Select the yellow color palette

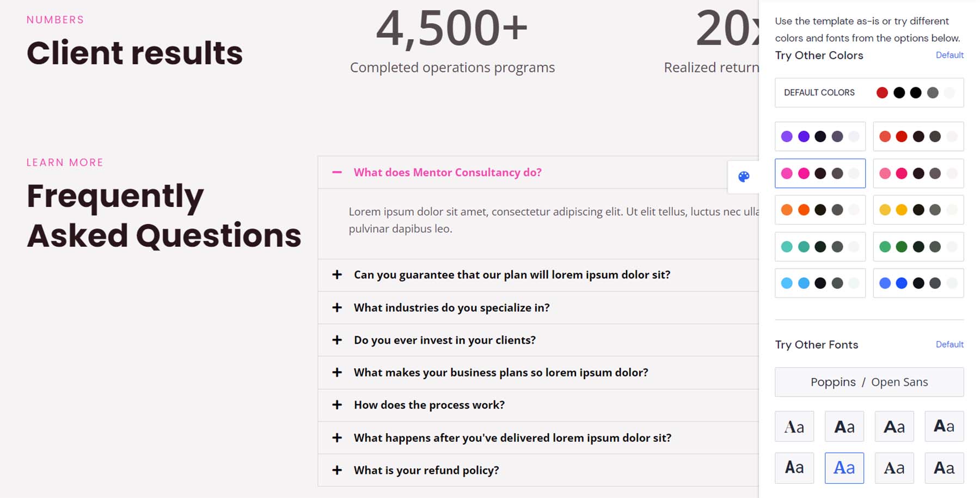click(x=918, y=210)
